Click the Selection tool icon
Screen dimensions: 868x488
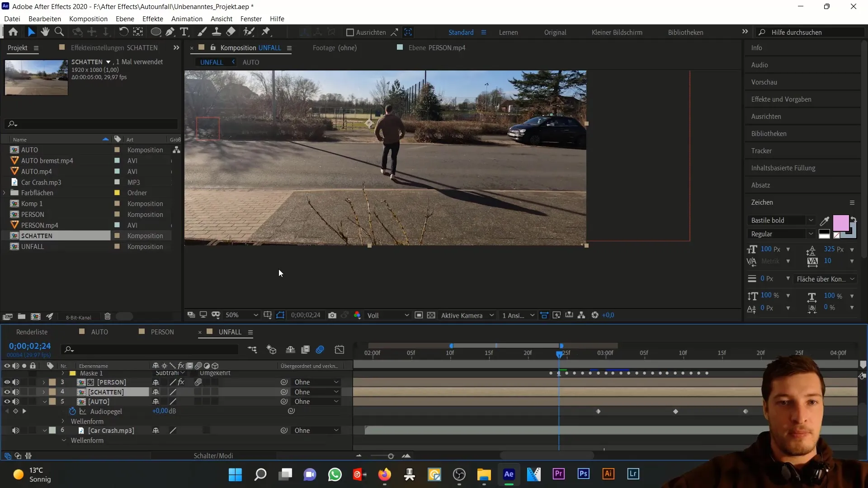coord(30,32)
